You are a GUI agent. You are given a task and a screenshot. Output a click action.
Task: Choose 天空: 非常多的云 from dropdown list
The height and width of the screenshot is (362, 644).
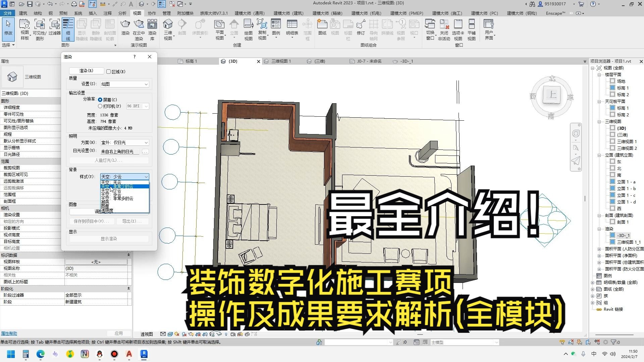pyautogui.click(x=124, y=198)
